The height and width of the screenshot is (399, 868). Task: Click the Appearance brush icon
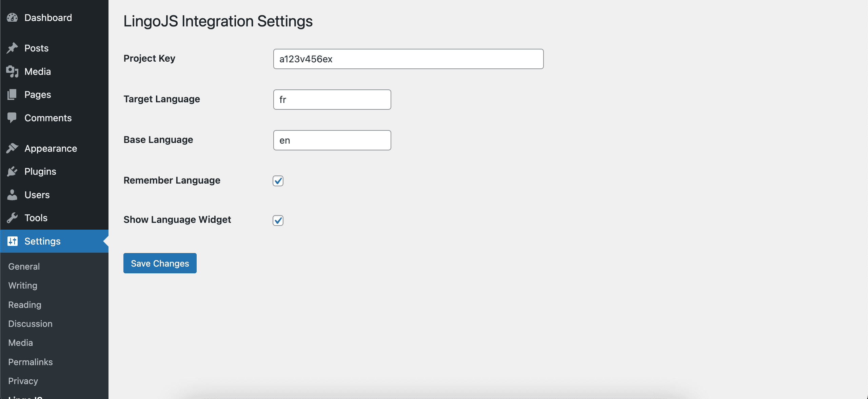click(12, 148)
